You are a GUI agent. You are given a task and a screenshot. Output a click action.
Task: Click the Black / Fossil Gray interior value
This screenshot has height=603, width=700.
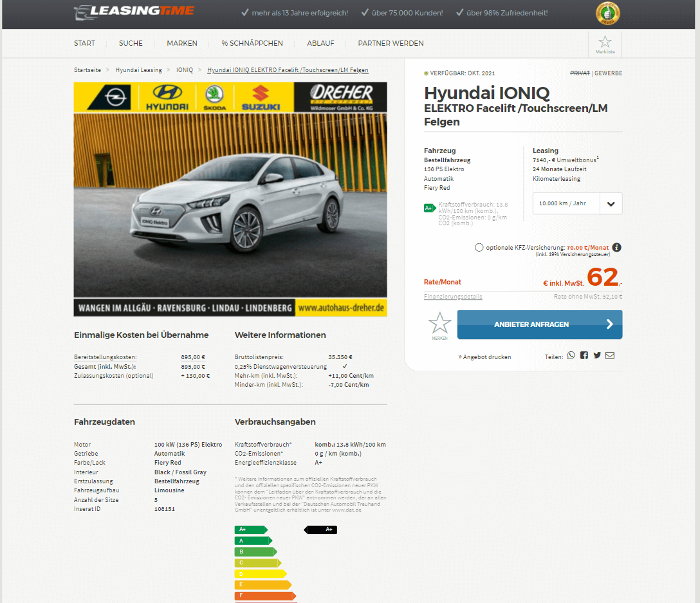(x=180, y=472)
